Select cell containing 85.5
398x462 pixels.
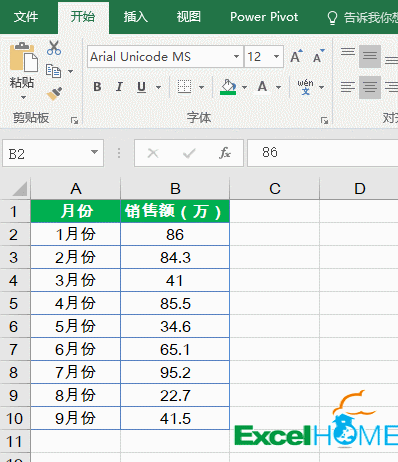[175, 303]
